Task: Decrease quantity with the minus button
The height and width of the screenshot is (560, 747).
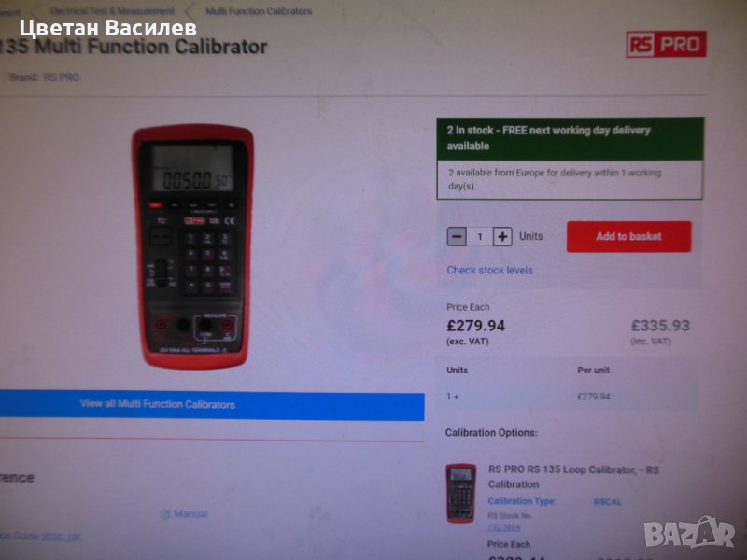Action: tap(457, 237)
